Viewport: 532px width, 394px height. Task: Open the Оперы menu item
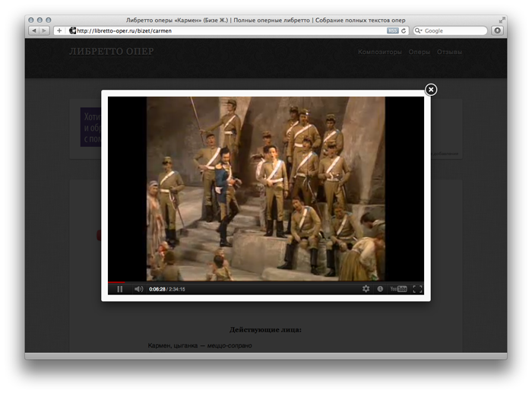point(419,52)
